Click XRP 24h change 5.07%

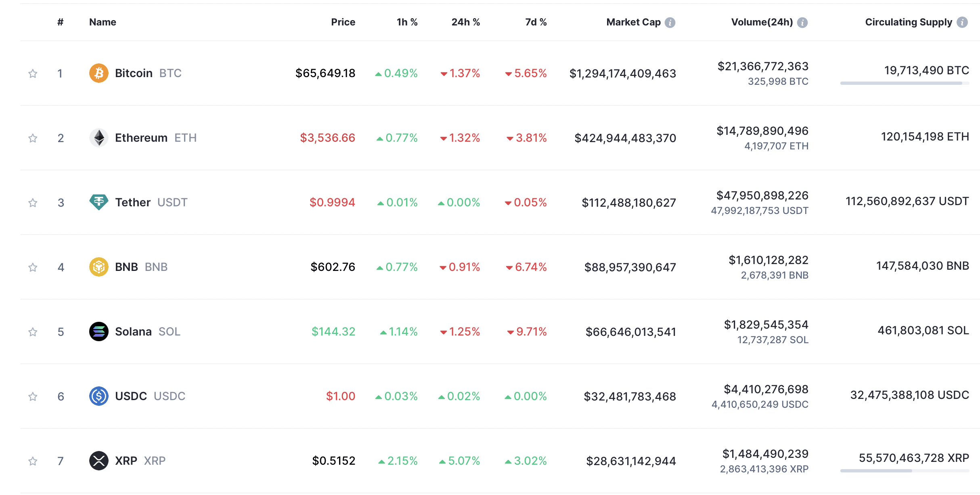click(460, 461)
